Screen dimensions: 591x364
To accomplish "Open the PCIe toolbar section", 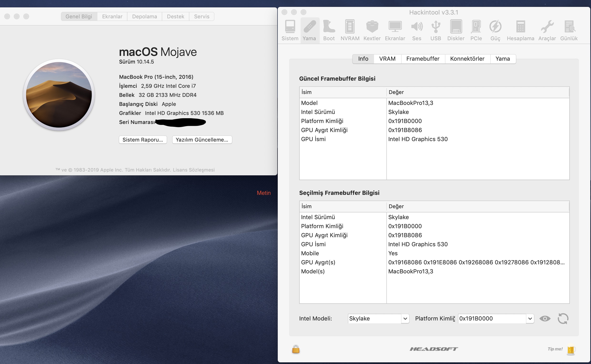I will click(x=476, y=30).
